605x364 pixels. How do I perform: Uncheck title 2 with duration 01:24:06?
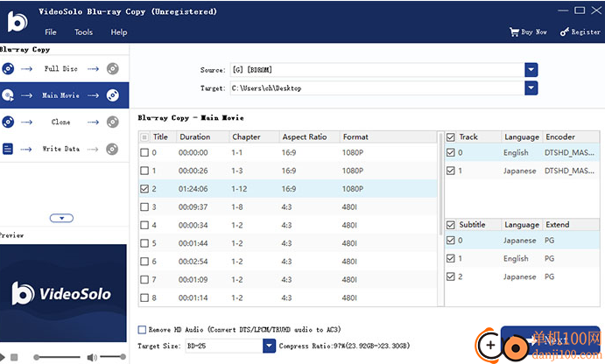point(144,188)
